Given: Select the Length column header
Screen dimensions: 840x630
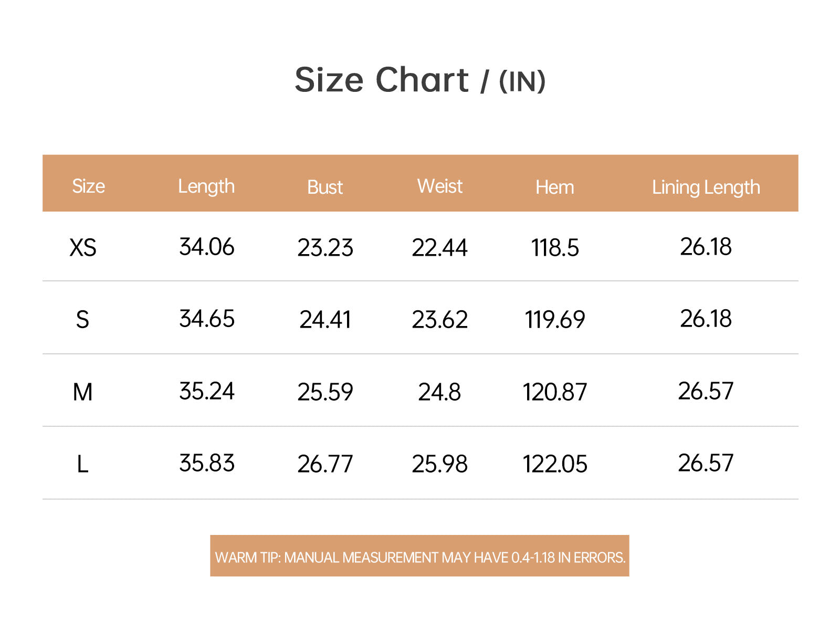Looking at the screenshot, I should [x=206, y=187].
